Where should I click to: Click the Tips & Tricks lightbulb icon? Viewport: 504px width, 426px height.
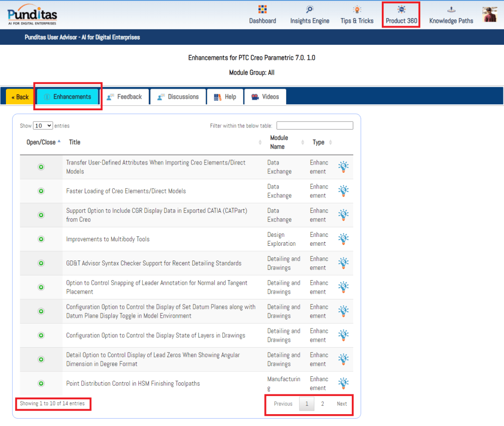click(357, 10)
